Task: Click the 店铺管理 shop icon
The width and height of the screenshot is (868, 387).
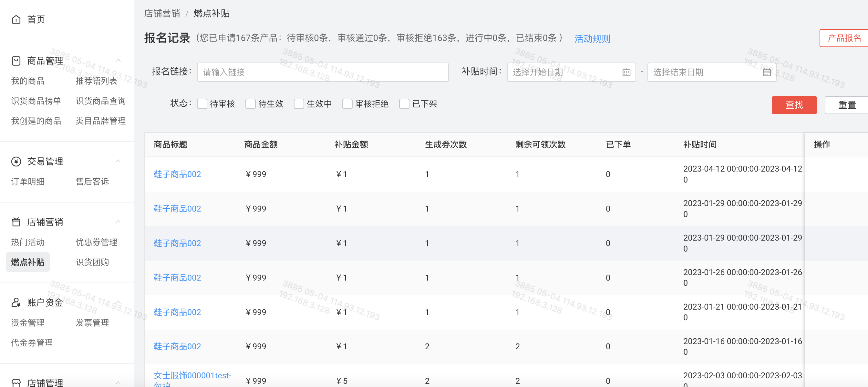Action: pos(16,383)
